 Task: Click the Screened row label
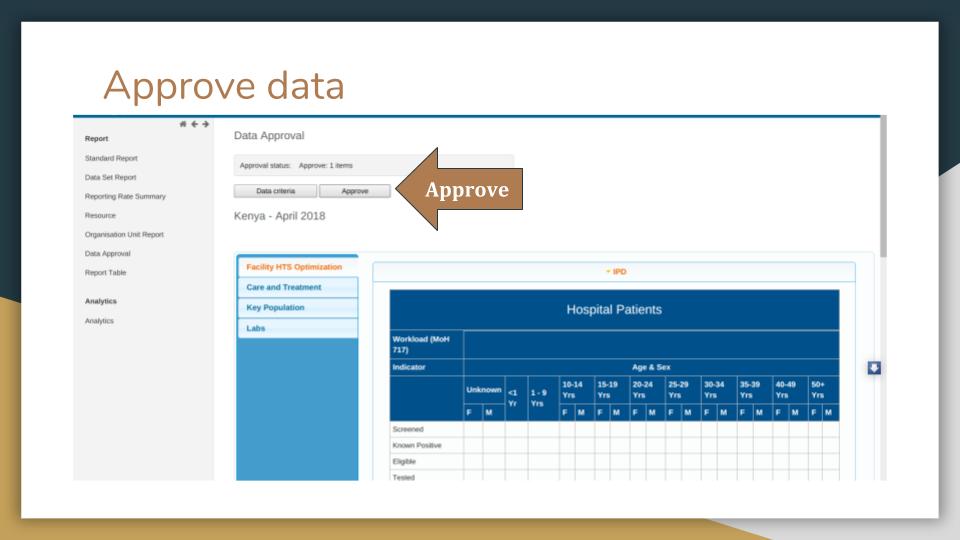tap(408, 429)
